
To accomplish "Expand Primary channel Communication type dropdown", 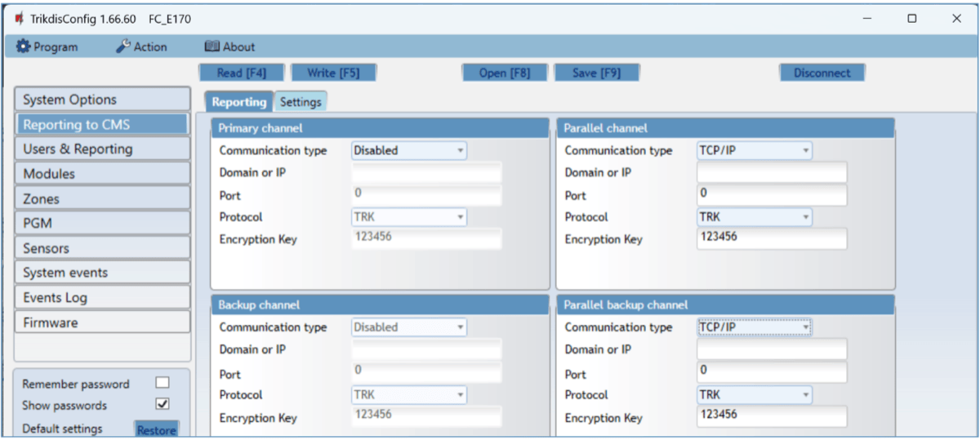I will 408,150.
